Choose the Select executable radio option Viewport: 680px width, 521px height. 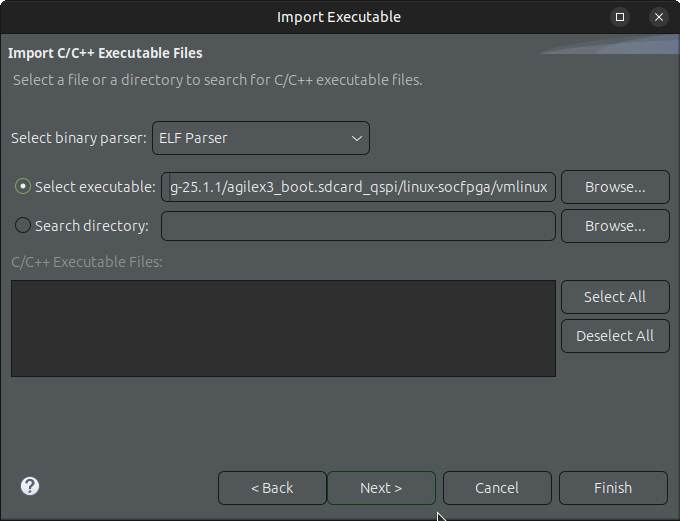click(23, 187)
